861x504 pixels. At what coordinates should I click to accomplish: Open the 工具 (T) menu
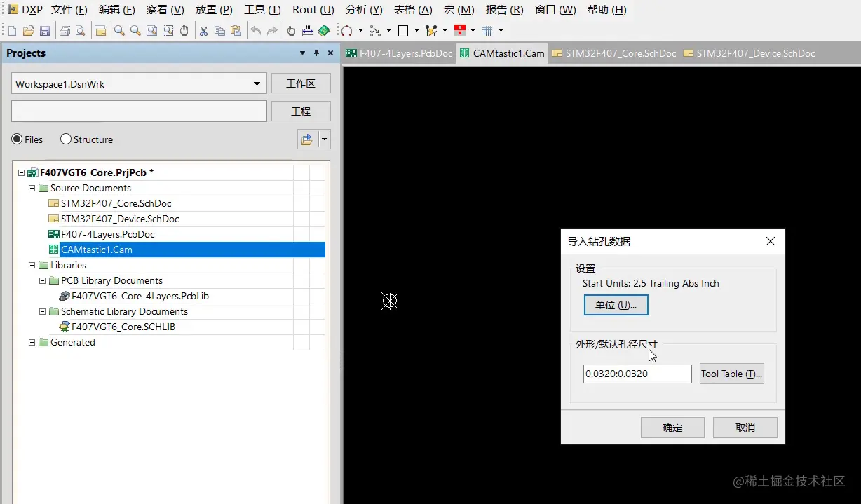click(x=262, y=10)
